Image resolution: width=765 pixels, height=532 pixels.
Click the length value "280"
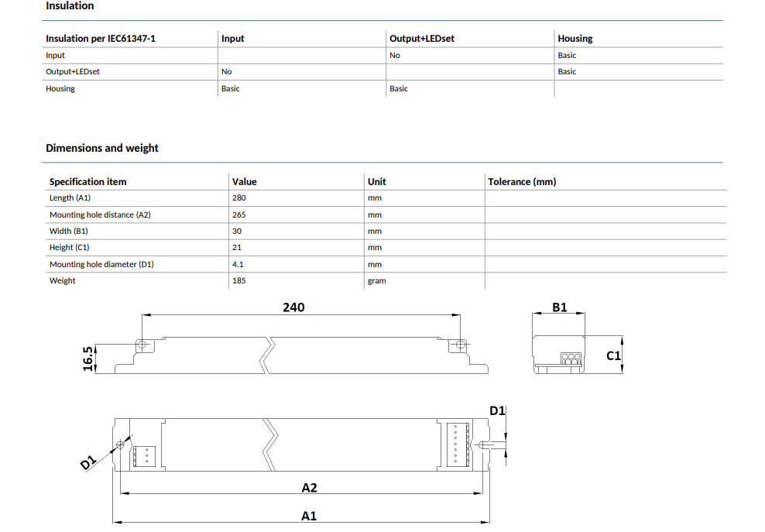pos(239,198)
